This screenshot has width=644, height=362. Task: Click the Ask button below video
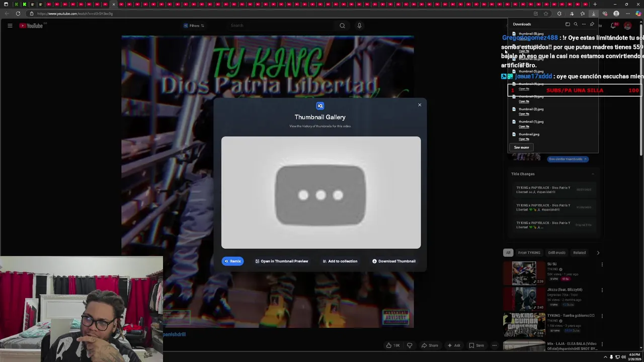(x=453, y=345)
